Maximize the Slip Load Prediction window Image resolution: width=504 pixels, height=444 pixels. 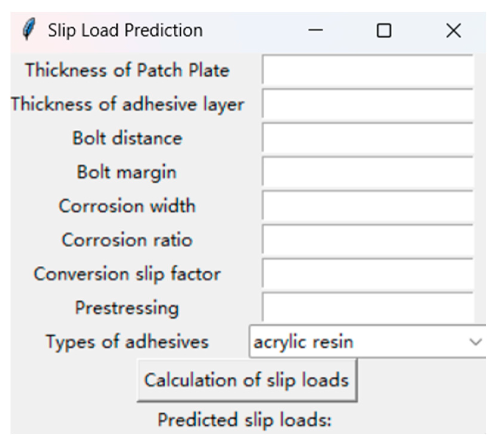384,30
